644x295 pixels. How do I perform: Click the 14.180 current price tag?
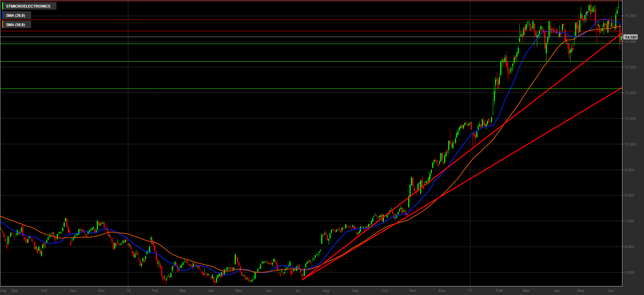pos(630,37)
